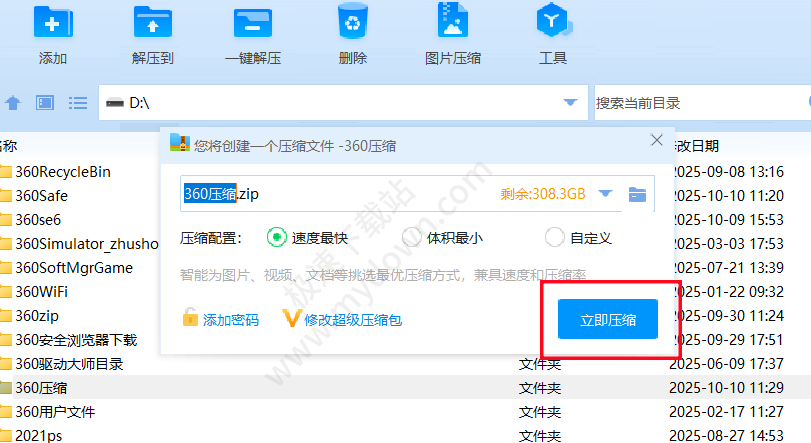Click the folder icon of 360zip

[5, 315]
